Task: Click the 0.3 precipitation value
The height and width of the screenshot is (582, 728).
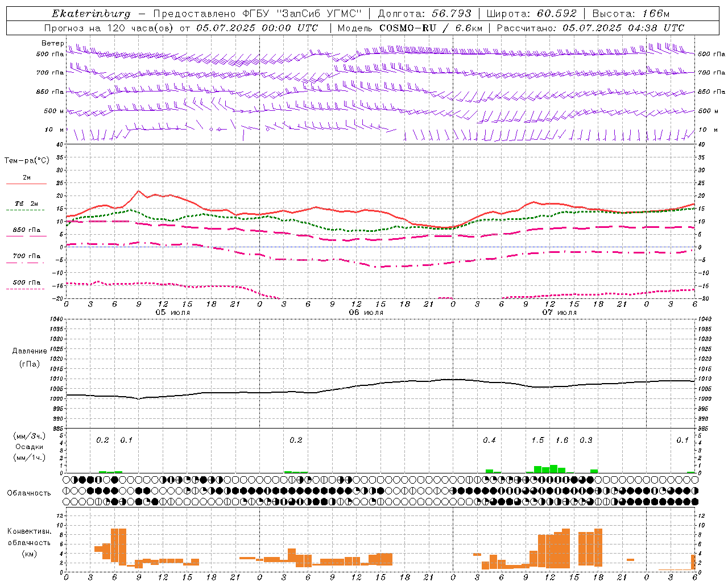Action: click(x=586, y=440)
